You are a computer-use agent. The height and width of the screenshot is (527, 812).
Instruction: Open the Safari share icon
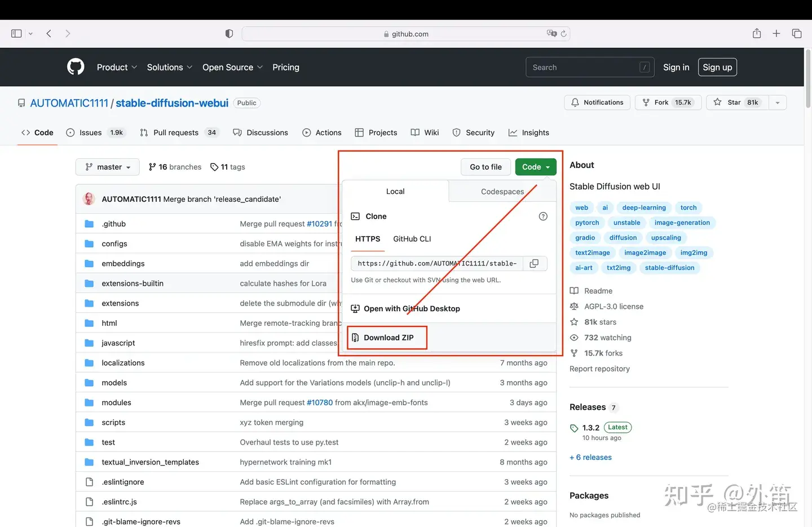757,33
